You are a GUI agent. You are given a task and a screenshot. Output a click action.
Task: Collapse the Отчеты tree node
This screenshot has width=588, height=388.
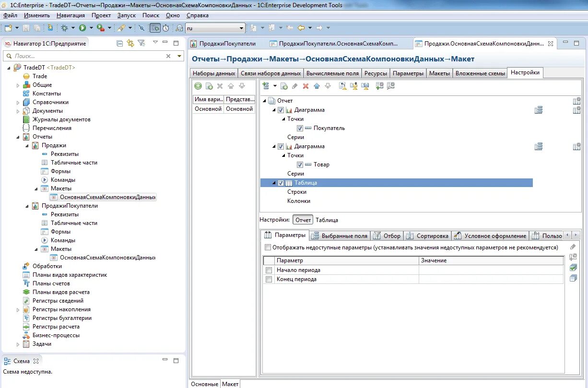[18, 137]
